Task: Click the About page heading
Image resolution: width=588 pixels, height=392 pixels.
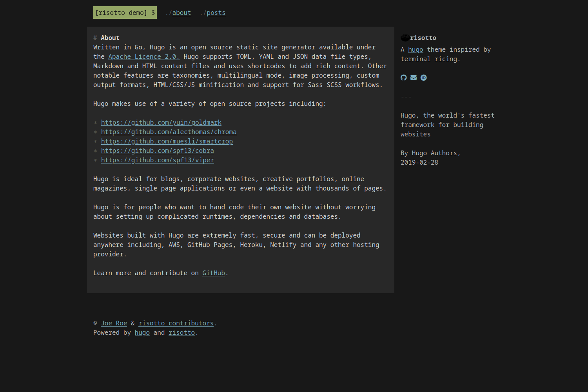Action: (x=110, y=38)
